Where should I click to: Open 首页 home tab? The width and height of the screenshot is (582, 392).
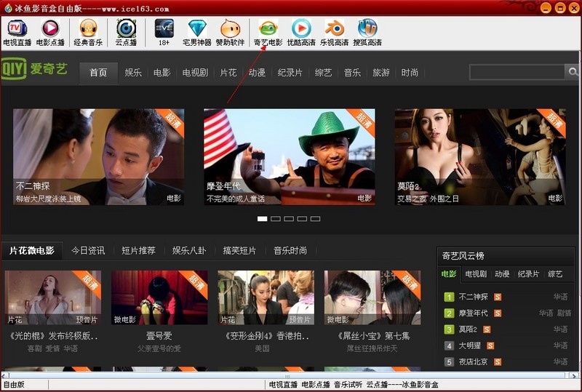tap(98, 73)
